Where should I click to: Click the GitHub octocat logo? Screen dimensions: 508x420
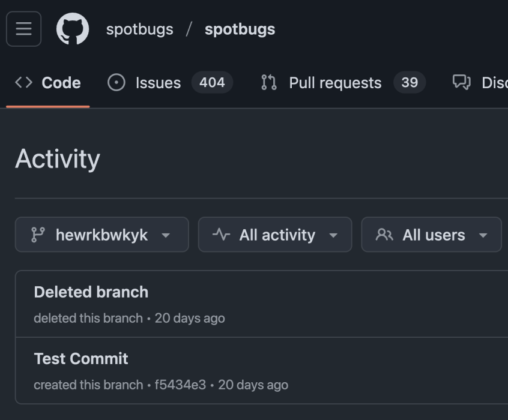(73, 28)
